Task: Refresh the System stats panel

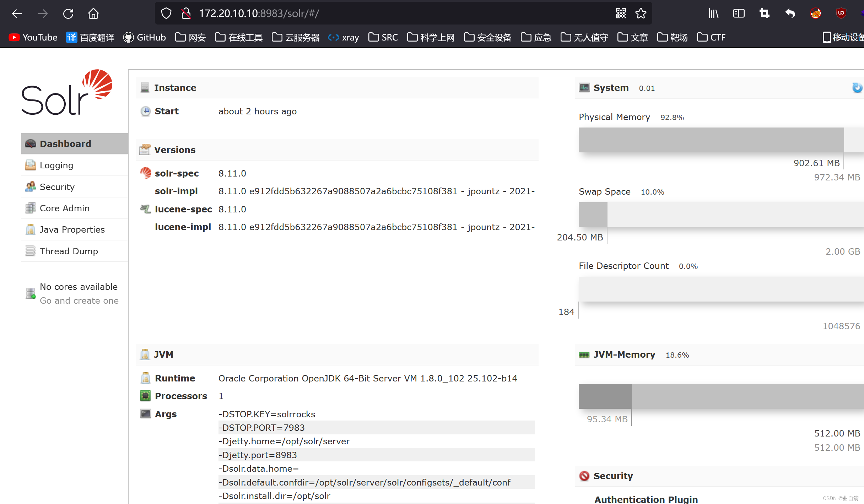Action: coord(857,87)
